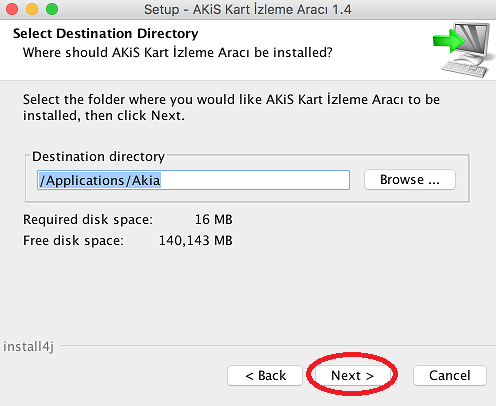Open the Browse ... folder chooser

(410, 180)
